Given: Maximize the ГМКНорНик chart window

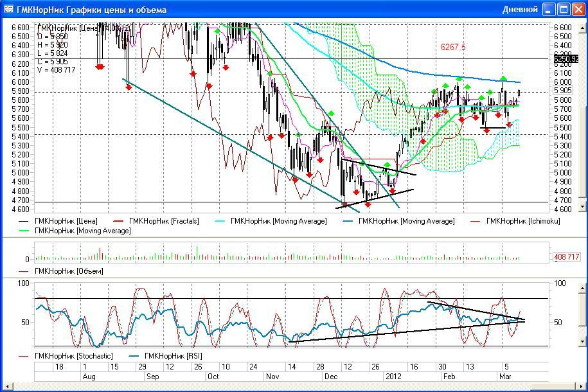Looking at the screenshot, I should pos(564,10).
